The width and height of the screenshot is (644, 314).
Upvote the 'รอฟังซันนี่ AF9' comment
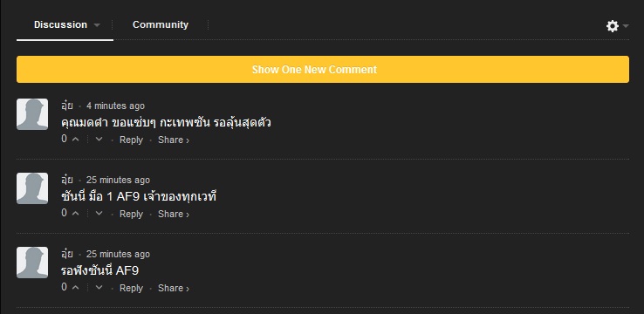pyautogui.click(x=75, y=288)
